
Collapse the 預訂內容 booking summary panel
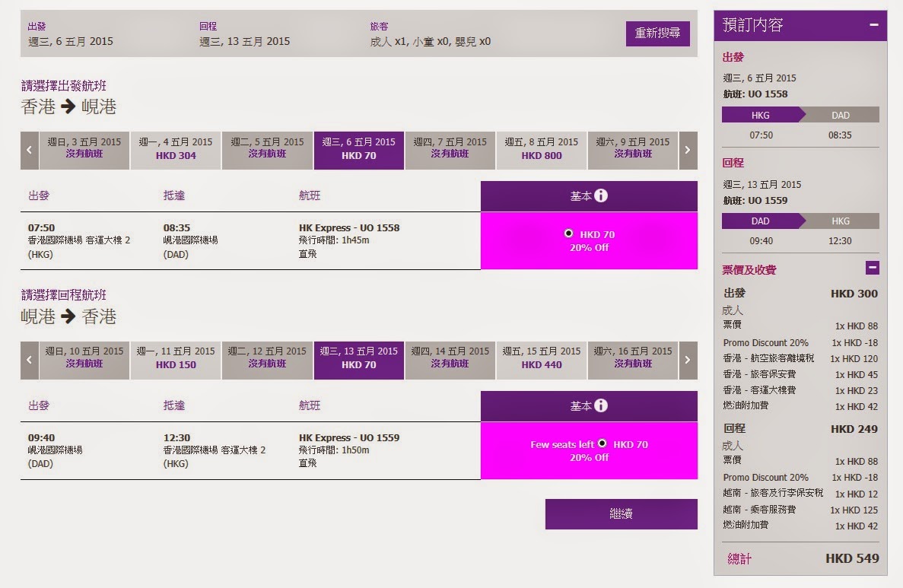click(874, 25)
